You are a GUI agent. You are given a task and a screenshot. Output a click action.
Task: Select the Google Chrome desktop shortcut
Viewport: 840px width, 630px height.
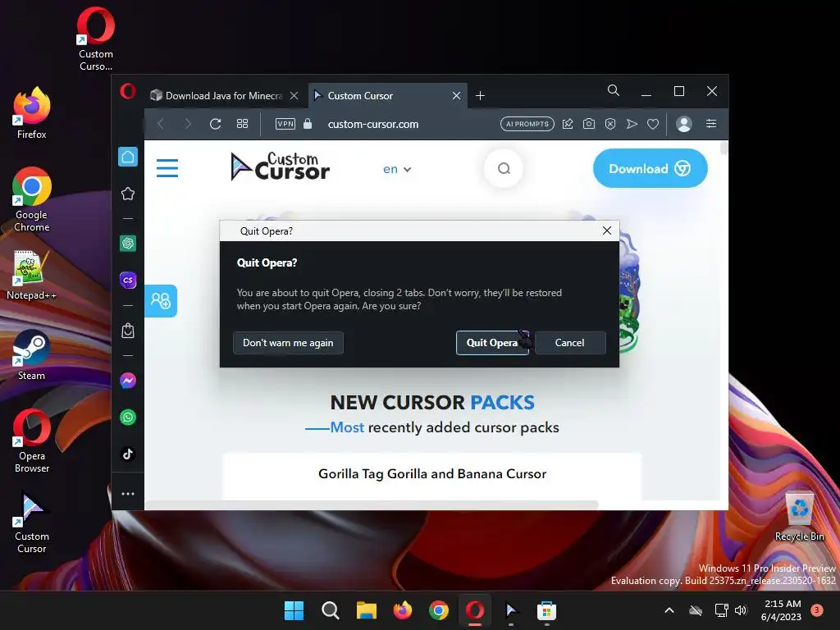click(32, 200)
